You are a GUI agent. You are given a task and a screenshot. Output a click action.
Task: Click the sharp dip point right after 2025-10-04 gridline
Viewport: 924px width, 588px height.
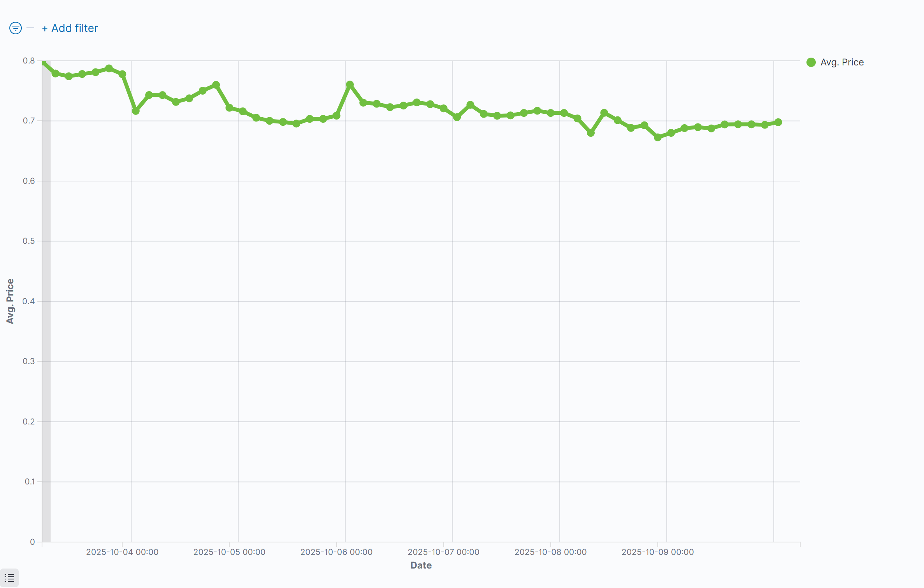coord(135,111)
